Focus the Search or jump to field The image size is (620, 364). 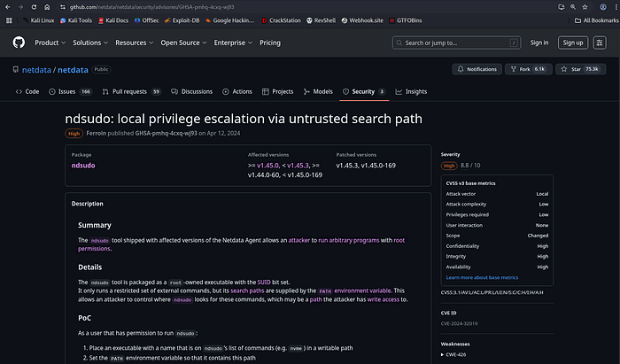pos(456,43)
